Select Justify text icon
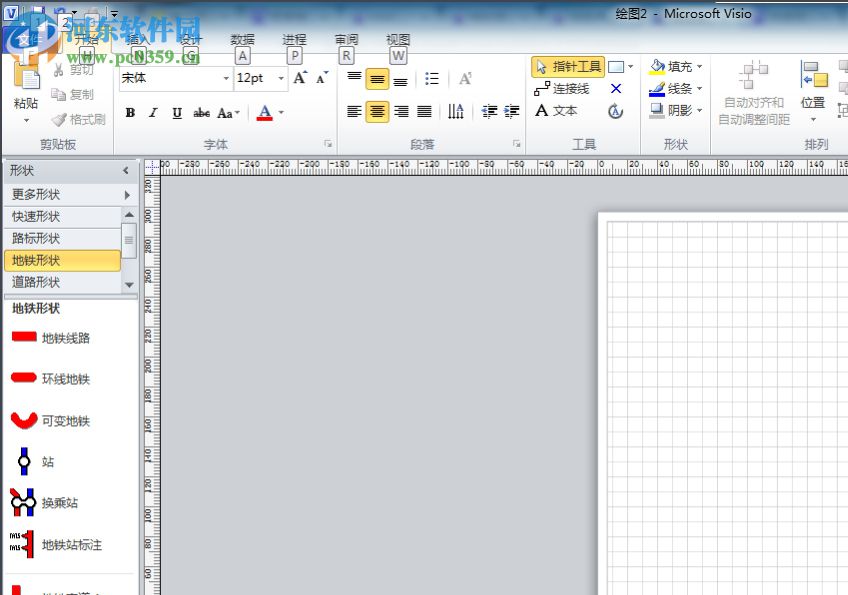 (425, 112)
